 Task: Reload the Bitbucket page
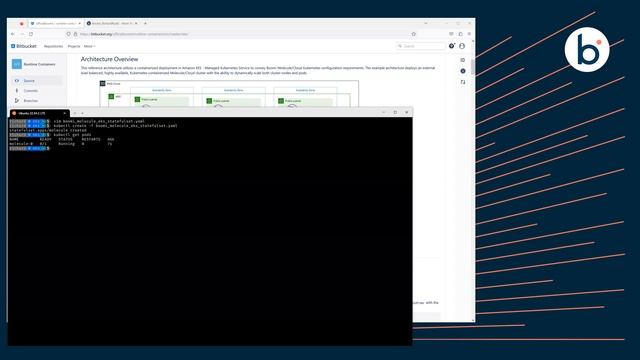pyautogui.click(x=31, y=34)
